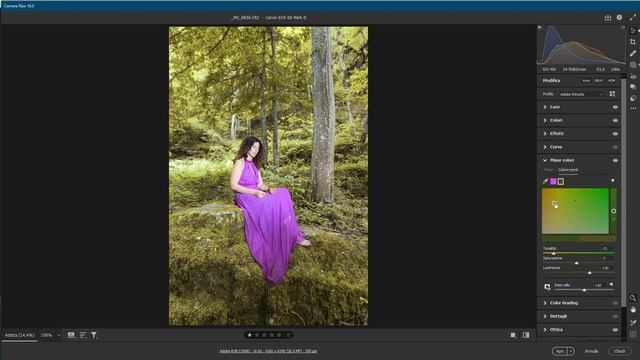The width and height of the screenshot is (640, 360).
Task: Collapse the Mixer colori panel
Action: tap(545, 160)
